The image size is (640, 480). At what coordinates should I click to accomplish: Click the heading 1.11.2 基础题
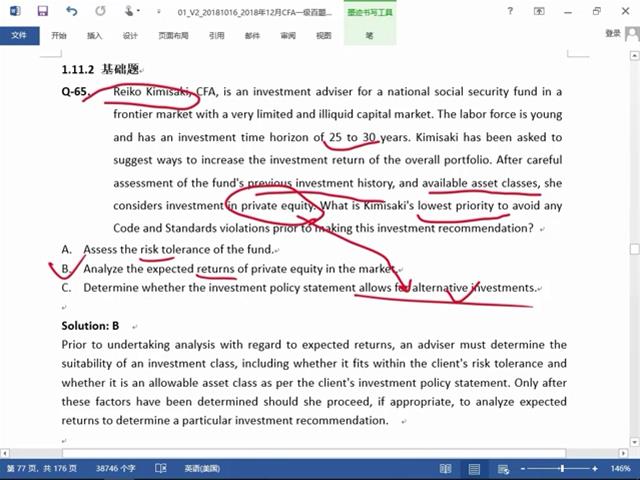pos(101,69)
